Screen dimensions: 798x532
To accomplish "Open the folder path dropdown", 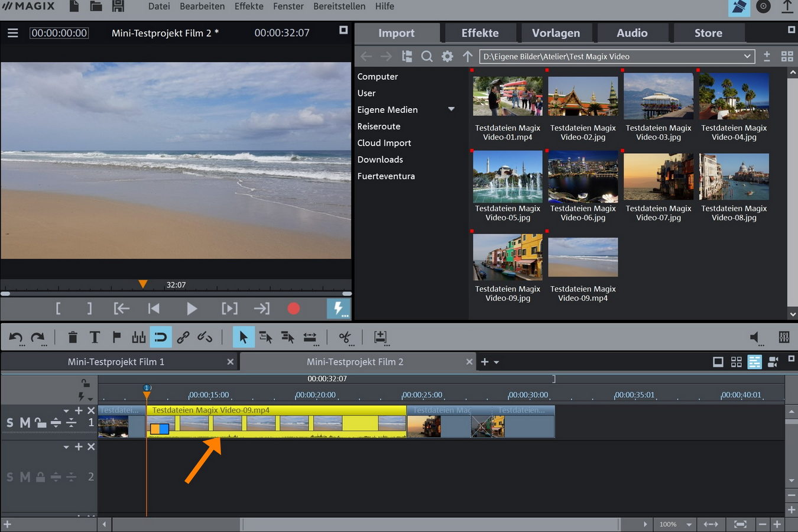I will click(747, 57).
